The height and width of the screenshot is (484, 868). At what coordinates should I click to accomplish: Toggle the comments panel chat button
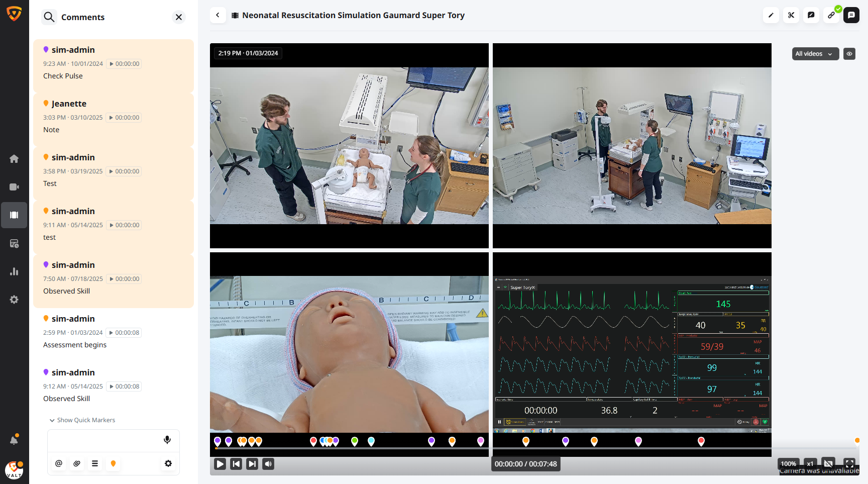851,15
